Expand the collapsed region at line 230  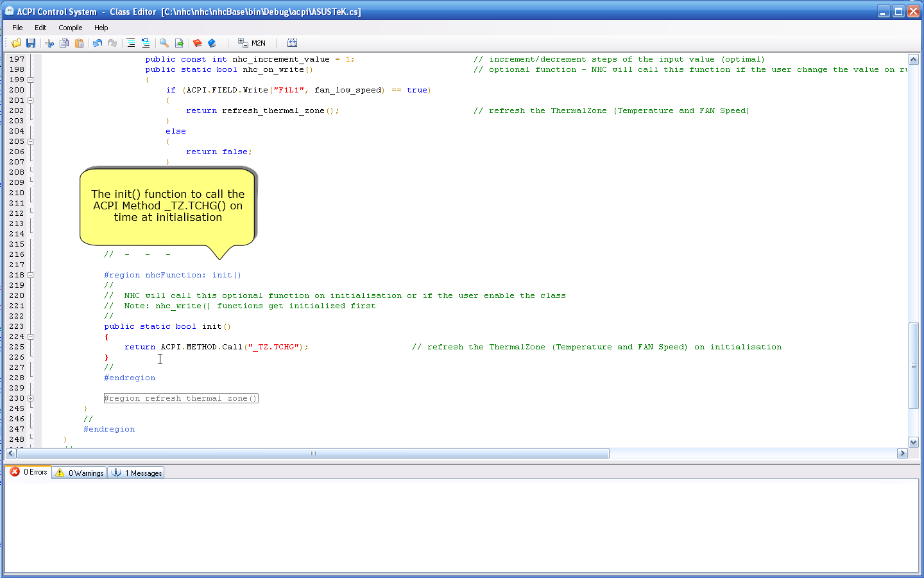pos(30,398)
